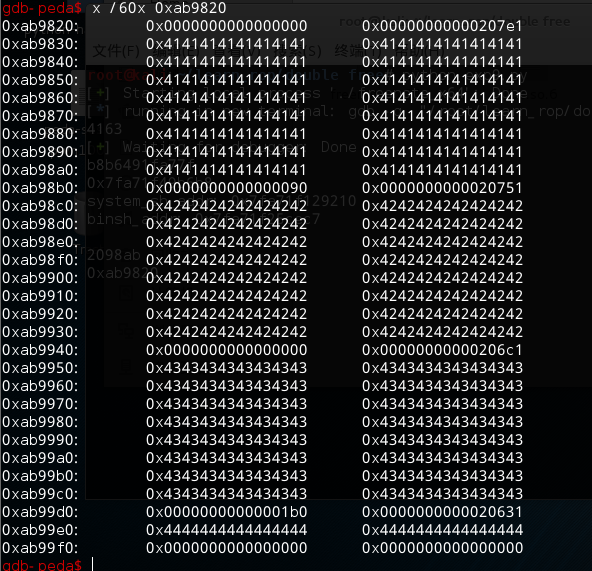
Task: Select address label 0xab9980:
Action: 40,422
